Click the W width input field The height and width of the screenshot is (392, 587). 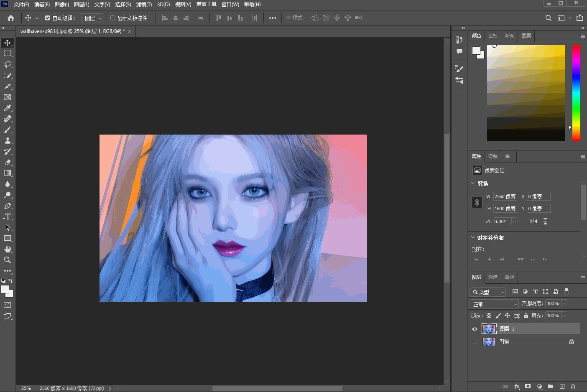(505, 196)
